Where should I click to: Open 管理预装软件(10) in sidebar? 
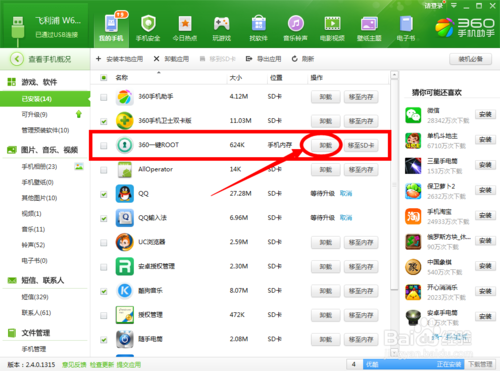[x=45, y=130]
